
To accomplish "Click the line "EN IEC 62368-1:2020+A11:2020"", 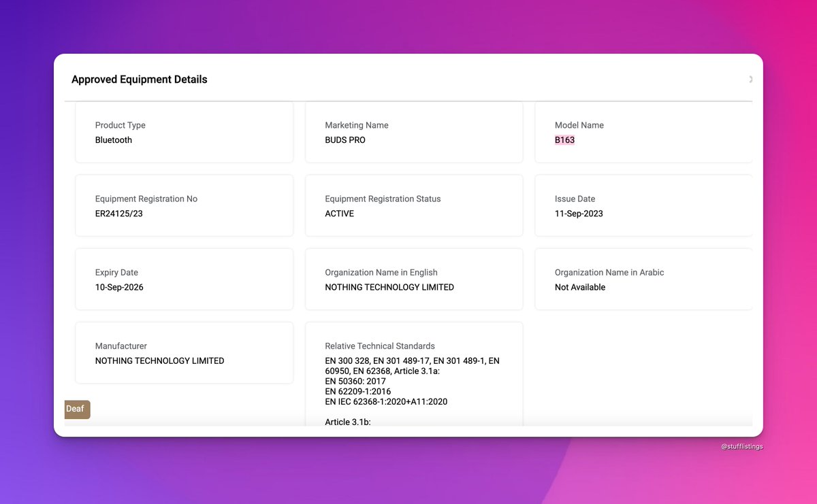I will point(386,401).
